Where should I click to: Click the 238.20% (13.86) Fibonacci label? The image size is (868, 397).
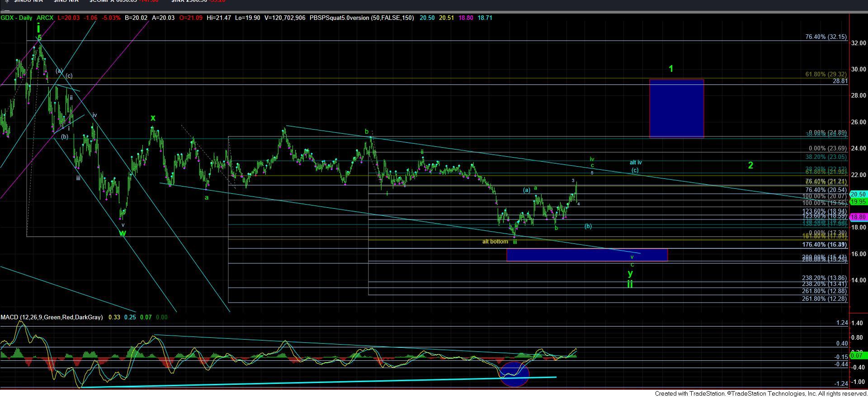click(x=824, y=278)
